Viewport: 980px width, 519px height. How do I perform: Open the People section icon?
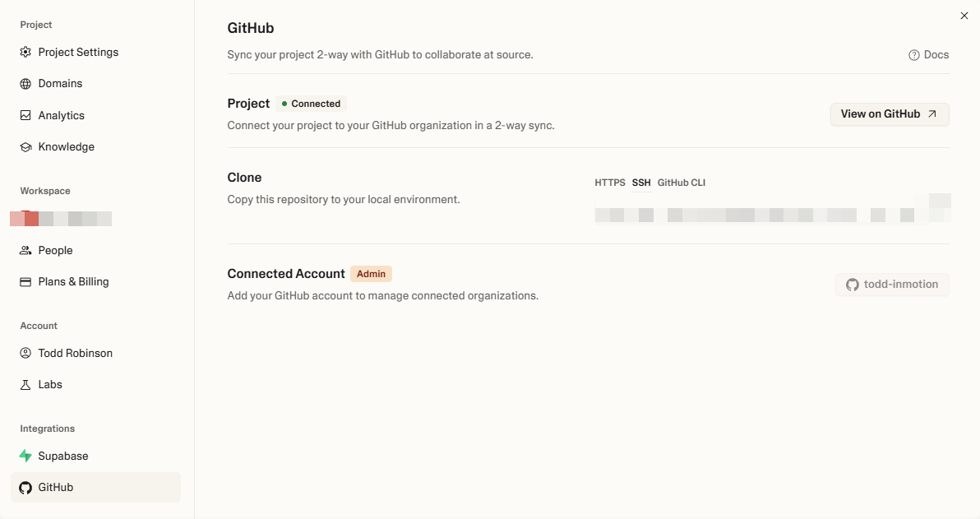(x=25, y=250)
